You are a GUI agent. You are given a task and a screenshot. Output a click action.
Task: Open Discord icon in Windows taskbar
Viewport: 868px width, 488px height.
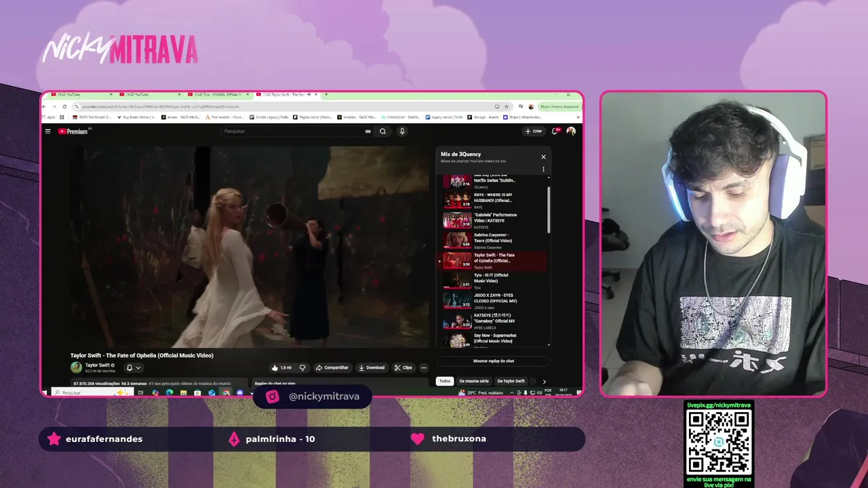[x=240, y=392]
